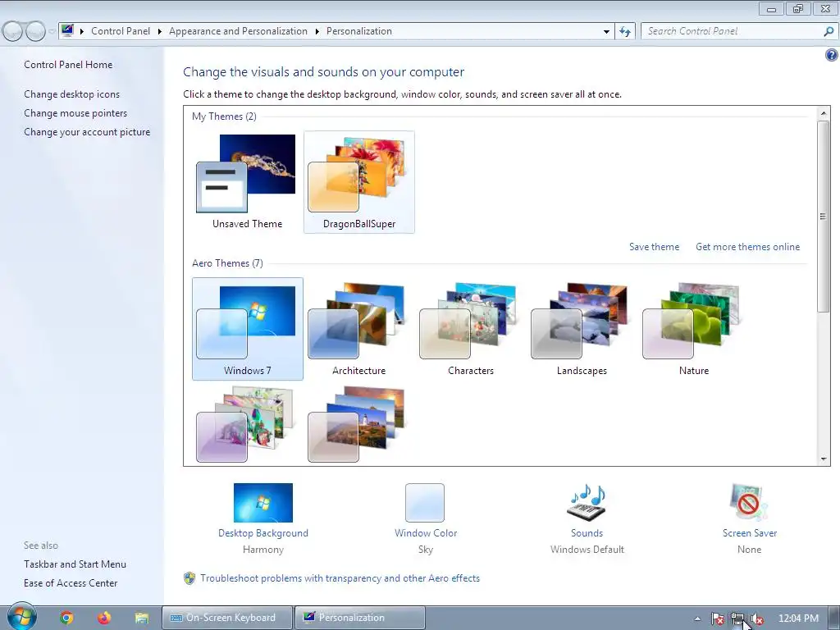Open Change desktop icons

(x=72, y=94)
